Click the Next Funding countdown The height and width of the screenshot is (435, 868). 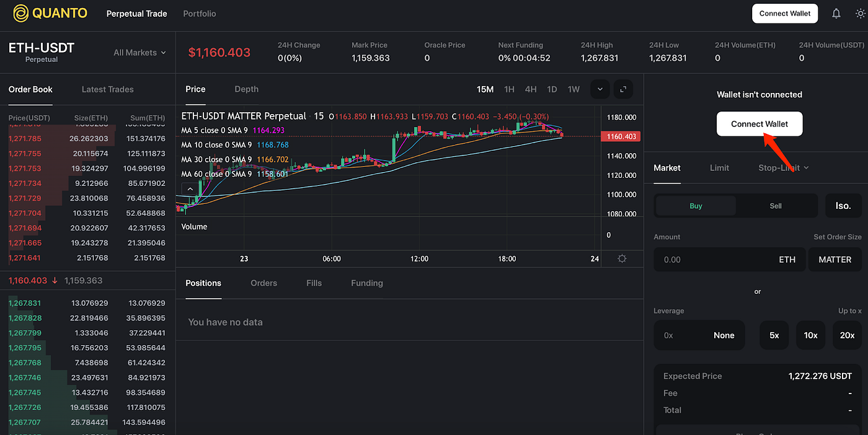[x=524, y=58]
